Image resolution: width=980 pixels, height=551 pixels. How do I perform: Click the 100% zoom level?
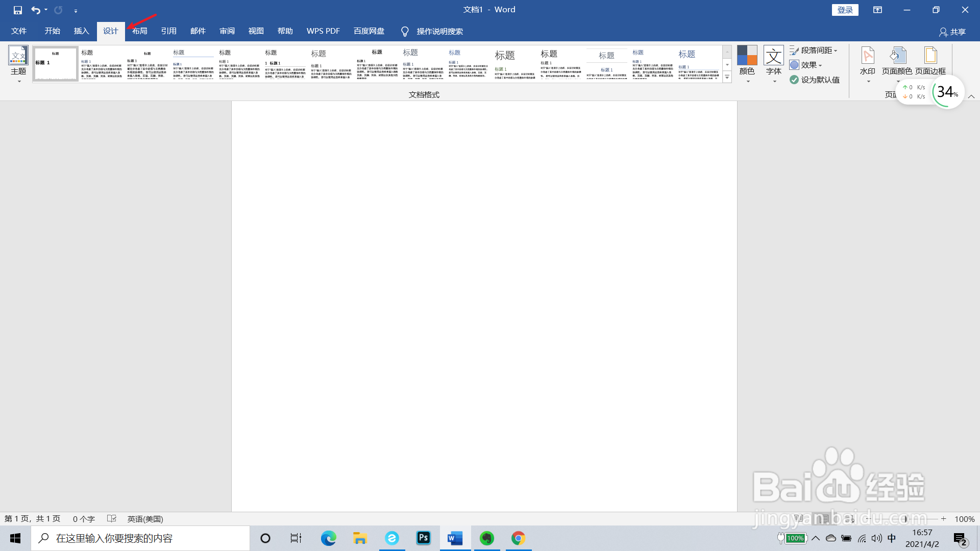964,519
